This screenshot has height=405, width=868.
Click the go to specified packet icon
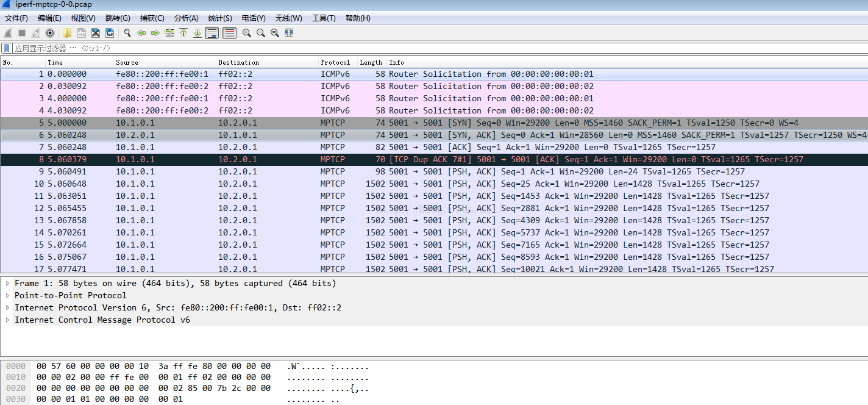pos(169,33)
